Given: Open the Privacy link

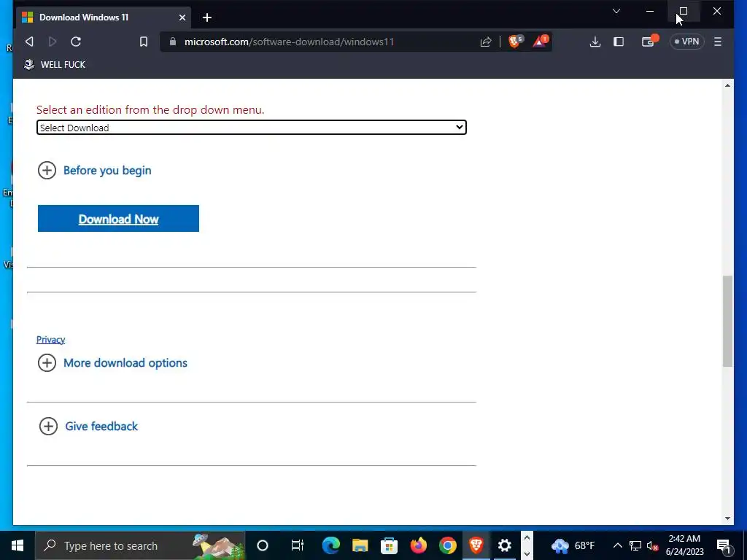Looking at the screenshot, I should point(50,340).
